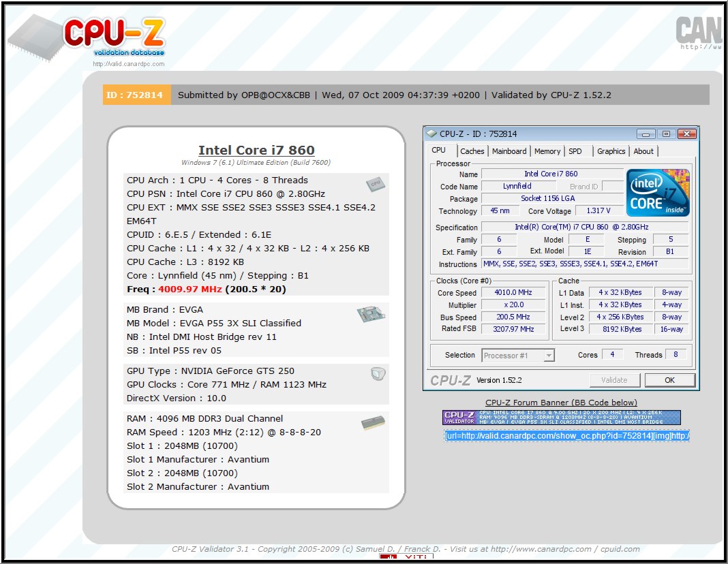Switch to the Caches tab

[x=472, y=151]
